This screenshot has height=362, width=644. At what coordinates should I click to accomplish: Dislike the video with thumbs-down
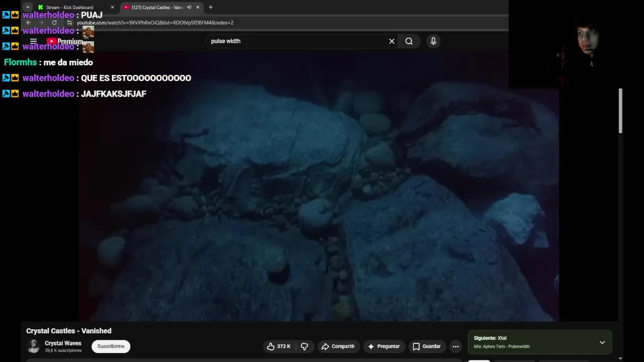[304, 346]
